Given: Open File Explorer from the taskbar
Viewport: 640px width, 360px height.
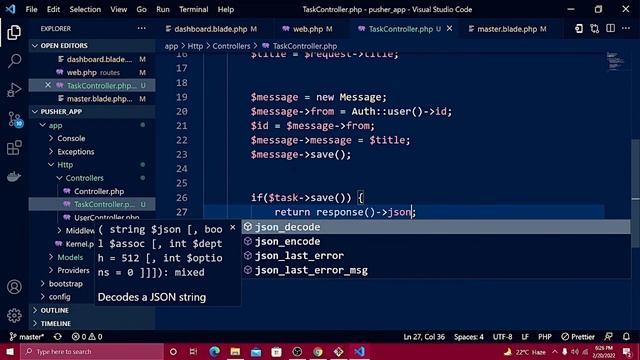Looking at the screenshot, I should pyautogui.click(x=235, y=351).
